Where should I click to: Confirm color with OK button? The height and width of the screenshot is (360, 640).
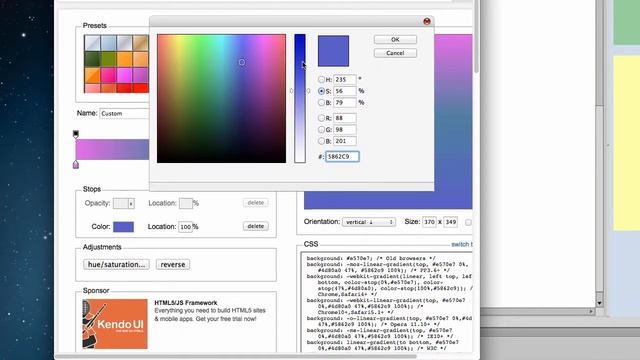(x=395, y=40)
